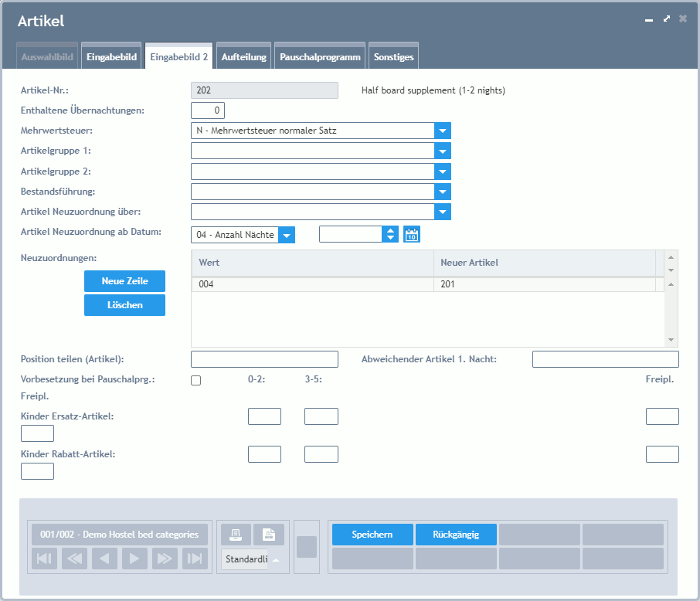Click Kinder Ersatz-Artikel 3-5 field

(x=321, y=416)
